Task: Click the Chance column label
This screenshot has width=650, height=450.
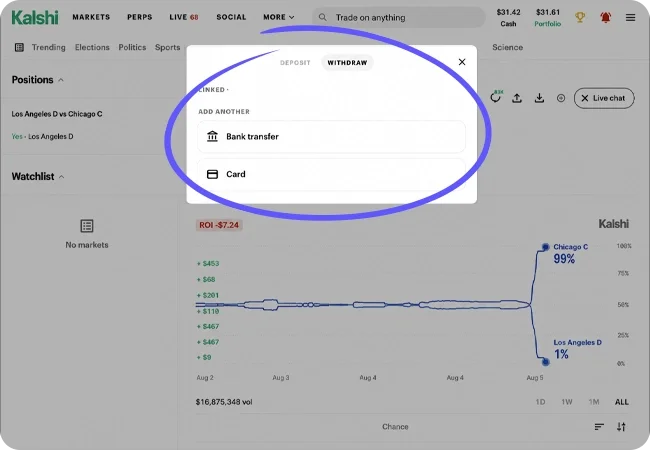Action: (x=395, y=427)
